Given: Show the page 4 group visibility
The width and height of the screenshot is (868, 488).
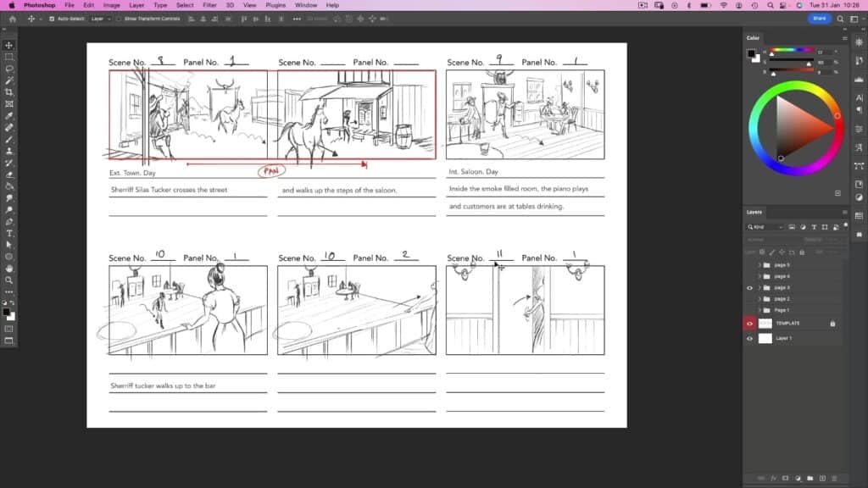Looking at the screenshot, I should pos(749,276).
